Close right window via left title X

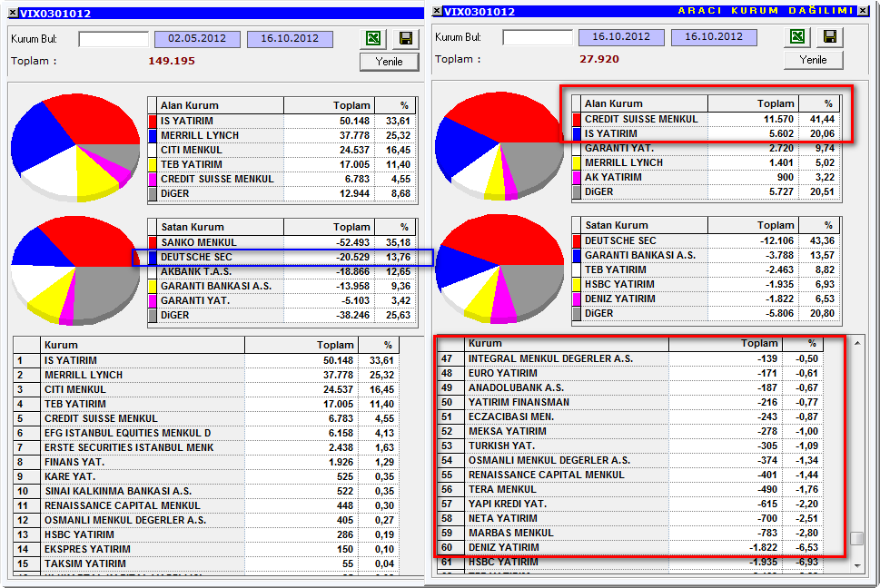(x=437, y=11)
